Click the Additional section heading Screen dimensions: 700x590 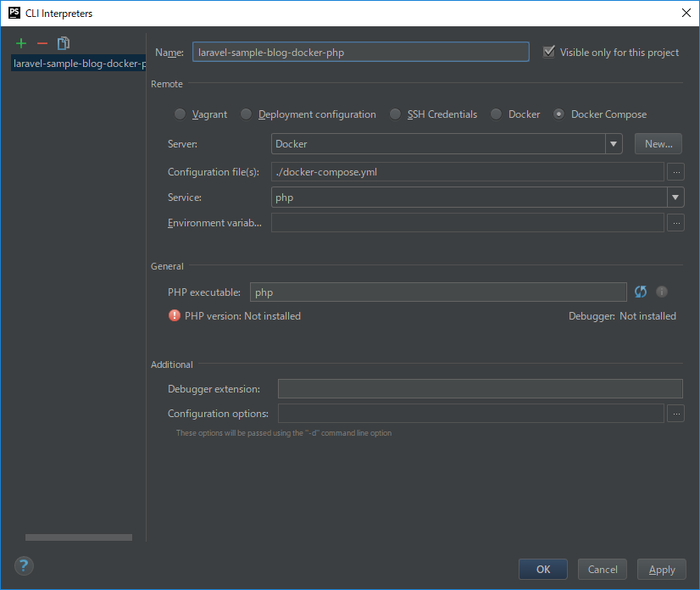pos(172,365)
